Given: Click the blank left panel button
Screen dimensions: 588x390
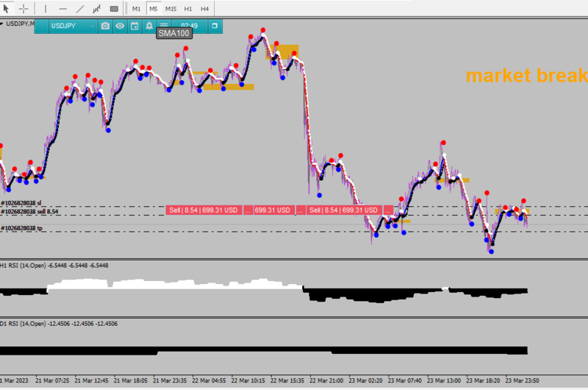Looking at the screenshot, I should coord(42,26).
